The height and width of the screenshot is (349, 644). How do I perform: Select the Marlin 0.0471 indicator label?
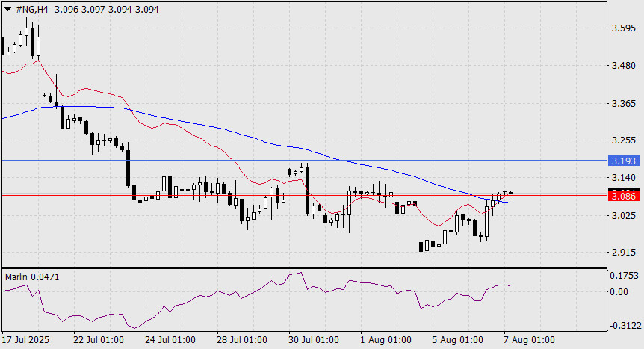coord(32,277)
